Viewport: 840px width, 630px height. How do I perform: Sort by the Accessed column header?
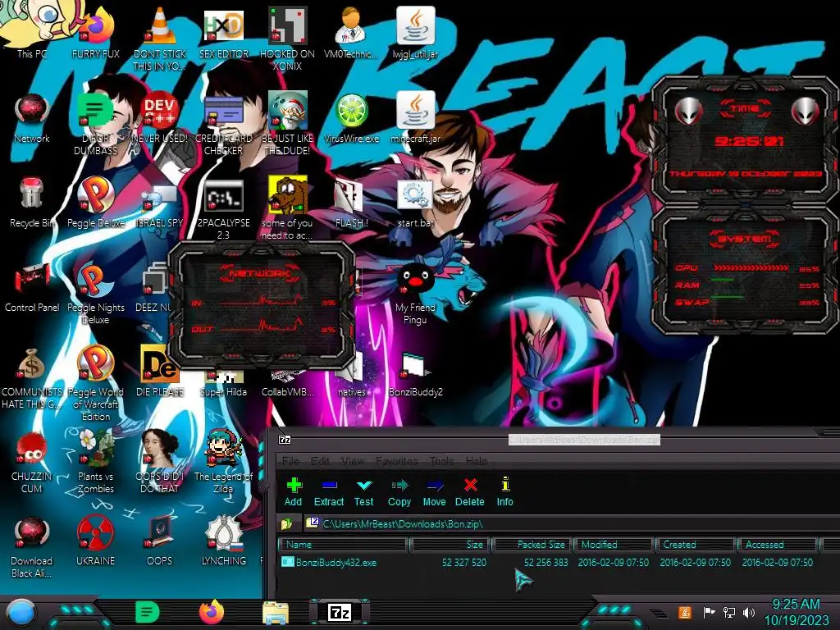778,545
